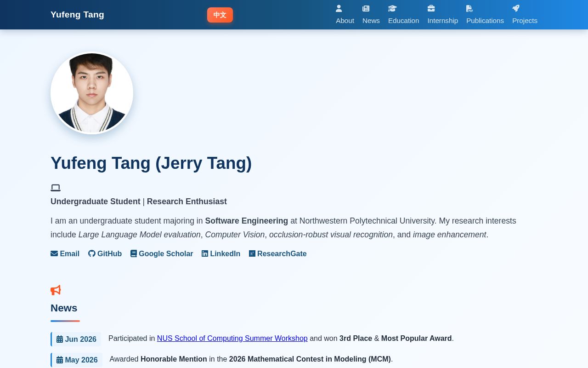Screen dimensions: 588x368
Task: Click the Yufeng Tang (Jerry Tang) heading
Action: click(x=151, y=163)
